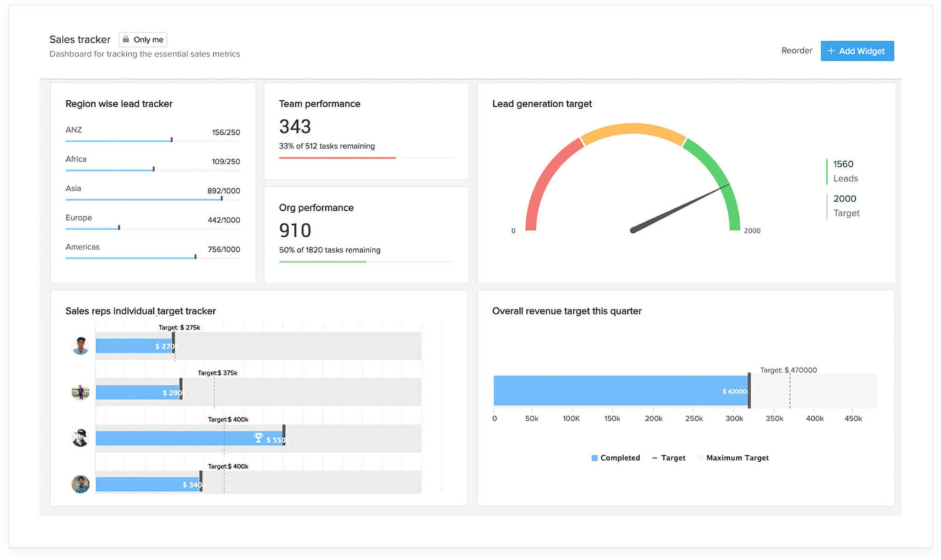Click the blue $420000 revenue bar

[x=619, y=390]
